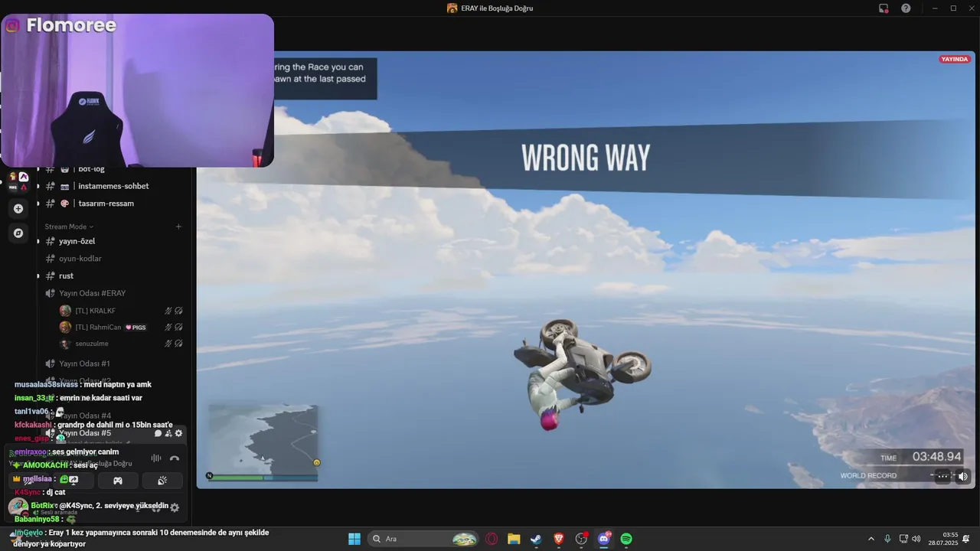Click the taskbar search box Ara
980x551 pixels.
423,539
